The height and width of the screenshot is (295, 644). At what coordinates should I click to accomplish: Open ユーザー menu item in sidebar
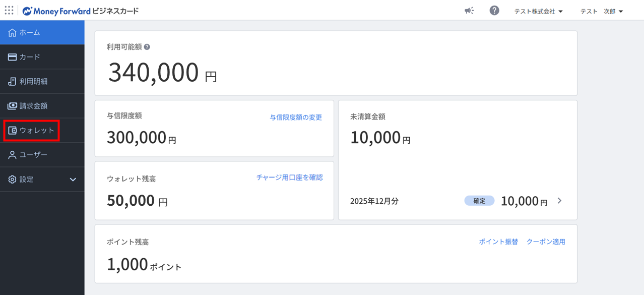(x=33, y=155)
